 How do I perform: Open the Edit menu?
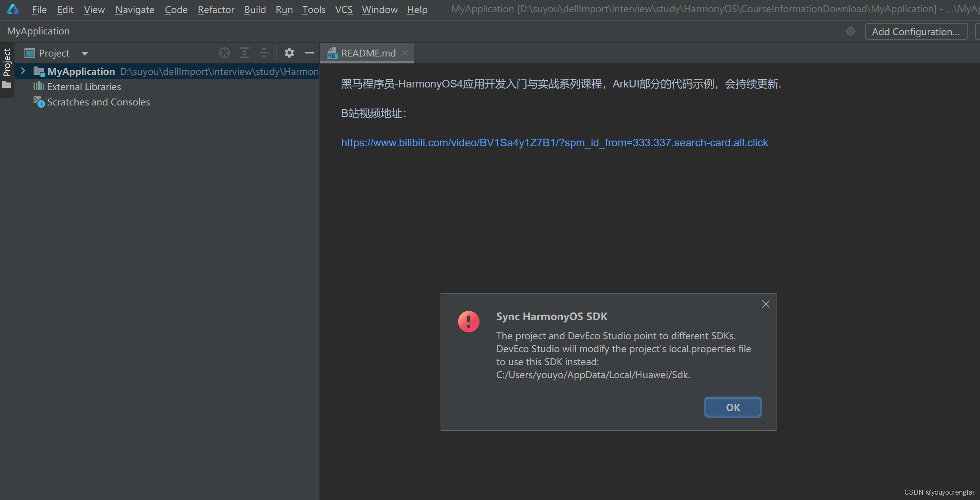65,10
